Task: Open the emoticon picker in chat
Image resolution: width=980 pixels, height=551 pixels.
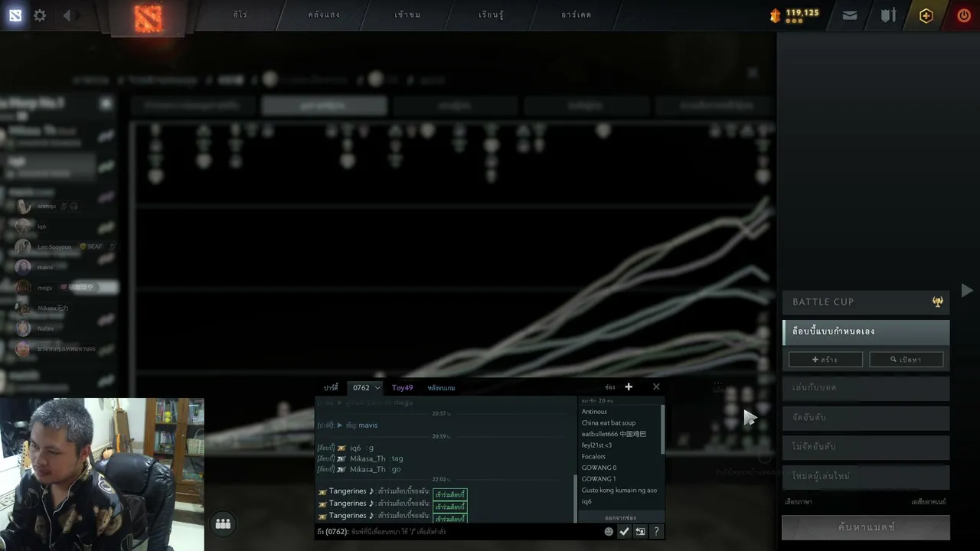Action: click(609, 531)
